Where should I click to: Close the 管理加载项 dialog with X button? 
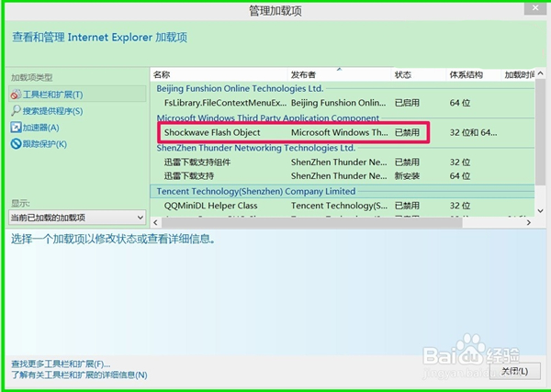coord(535,7)
